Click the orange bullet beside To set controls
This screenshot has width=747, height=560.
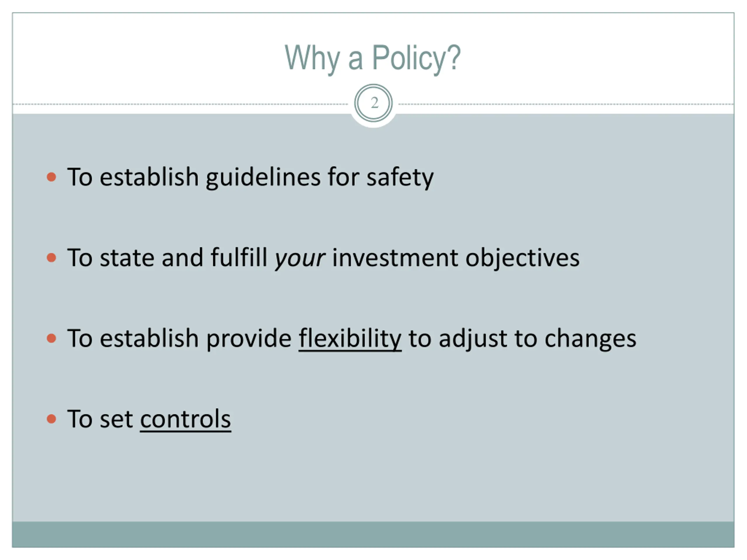[x=51, y=419]
